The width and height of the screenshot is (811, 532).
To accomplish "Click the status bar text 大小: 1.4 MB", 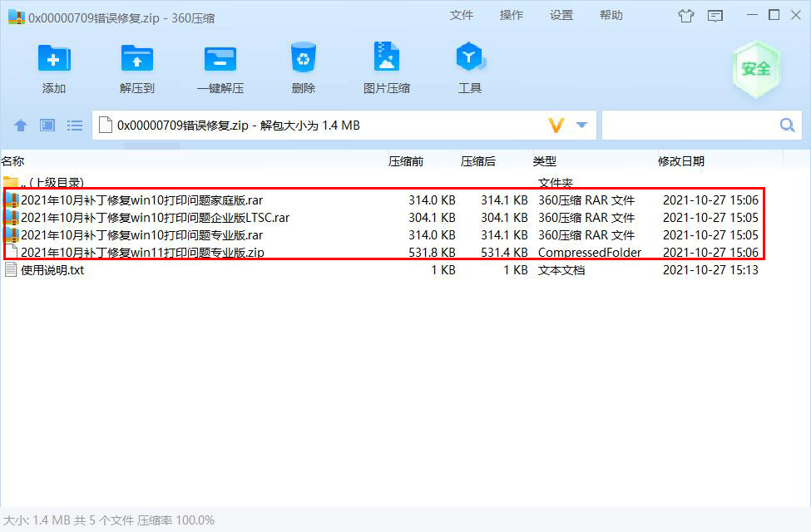I will click(x=37, y=520).
